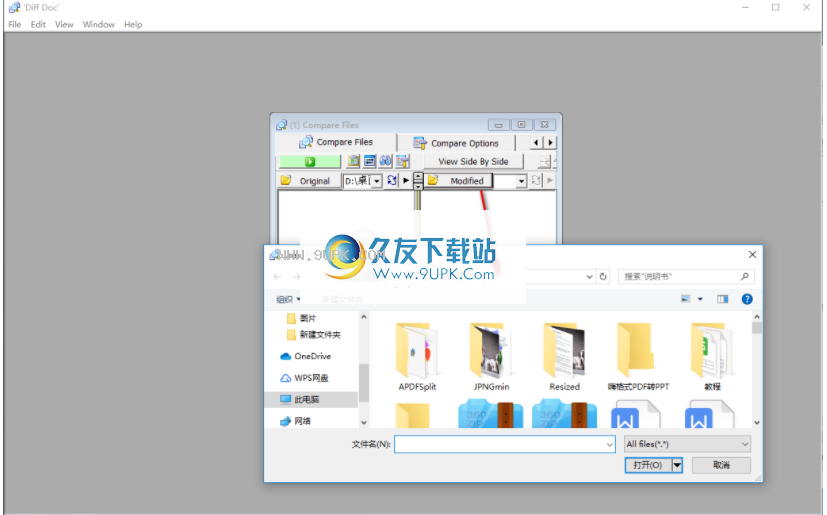Select the plain folder in second row
The height and width of the screenshot is (515, 827).
[x=412, y=415]
